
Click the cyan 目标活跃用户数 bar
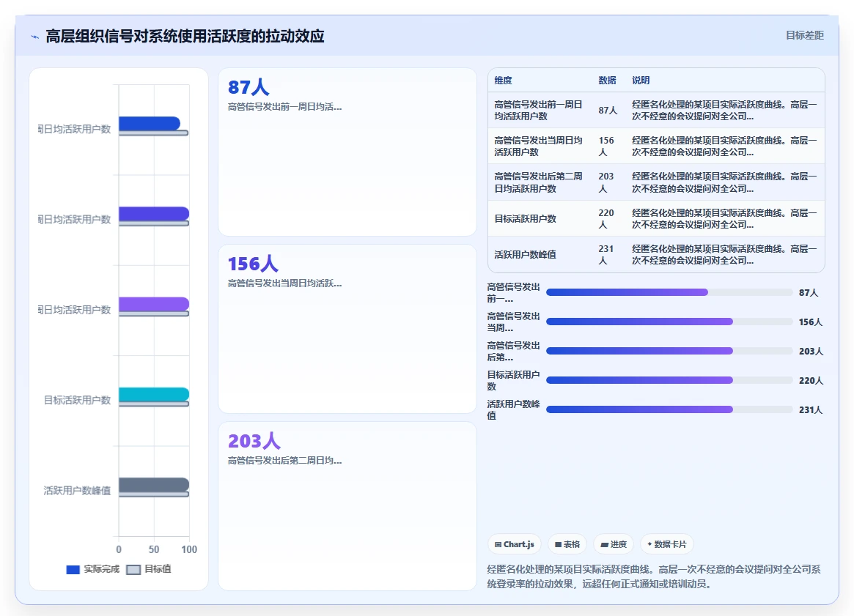pos(154,395)
